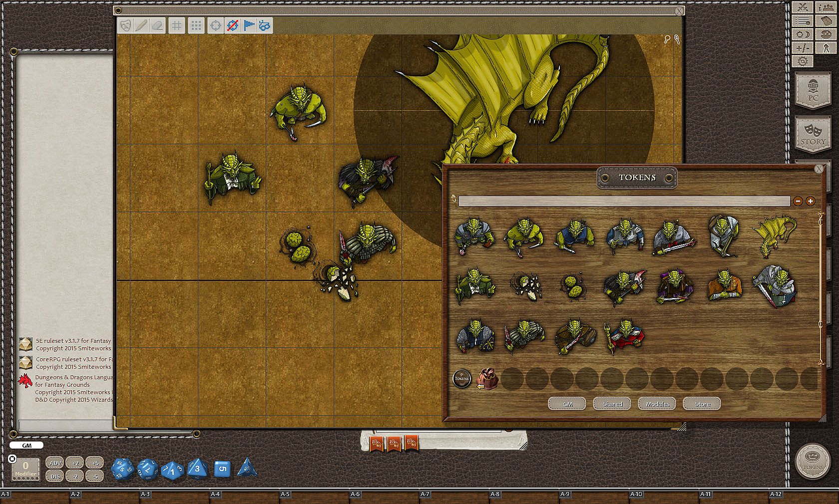This screenshot has height=504, width=839.
Task: Toggle the +2 modifier button
Action: [75, 463]
